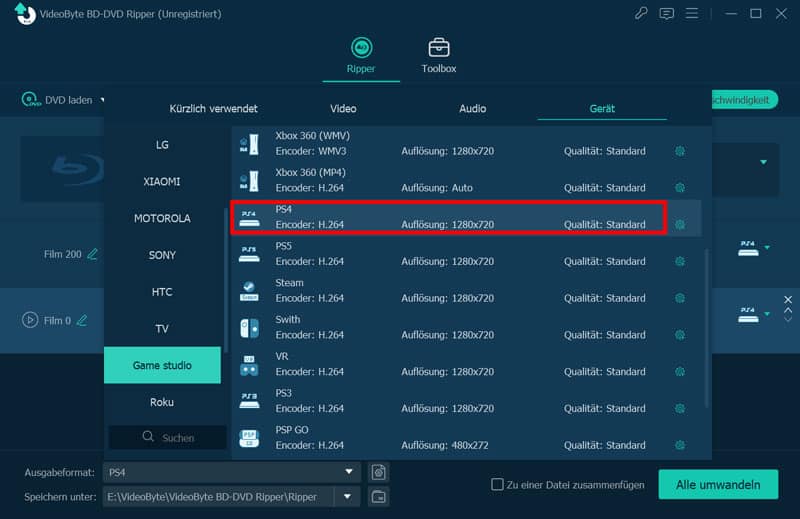This screenshot has width=800, height=519.
Task: Open settings gear for VR profile
Action: coord(680,372)
